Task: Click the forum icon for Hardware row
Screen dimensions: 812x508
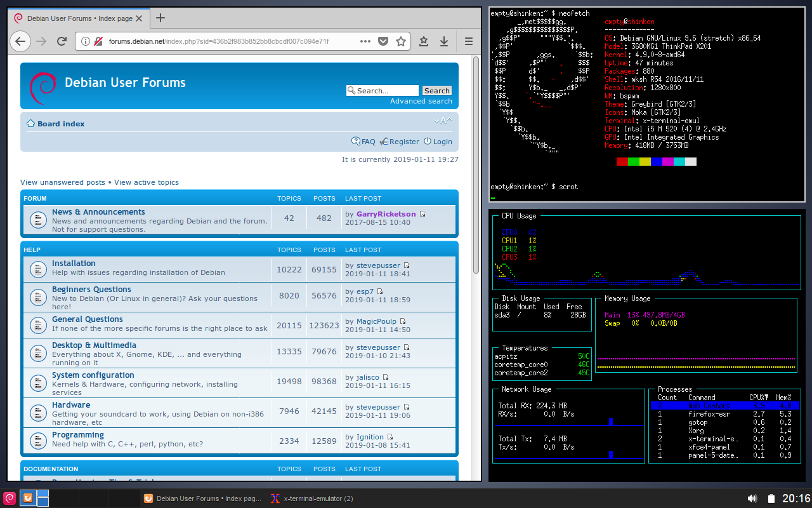Action: coord(38,413)
